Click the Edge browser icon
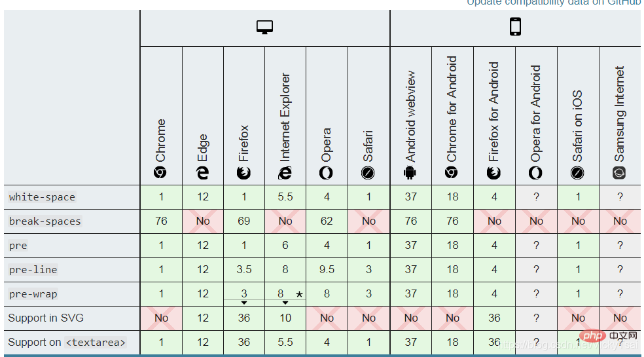644x357 pixels. click(x=202, y=173)
